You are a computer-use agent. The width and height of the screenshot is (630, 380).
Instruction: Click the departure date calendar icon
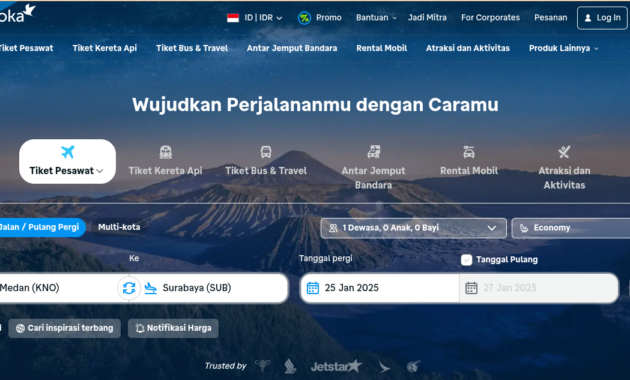coord(313,288)
